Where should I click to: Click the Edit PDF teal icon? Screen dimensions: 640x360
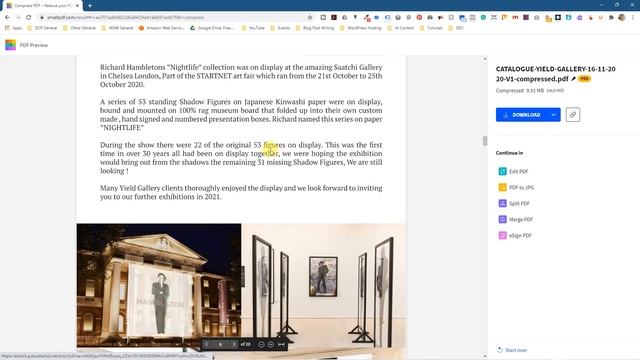tap(502, 171)
